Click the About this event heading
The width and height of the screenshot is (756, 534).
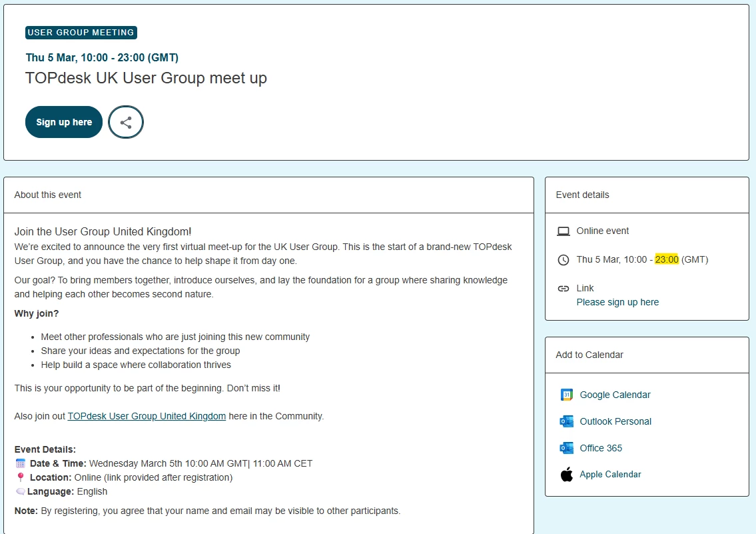tap(48, 195)
